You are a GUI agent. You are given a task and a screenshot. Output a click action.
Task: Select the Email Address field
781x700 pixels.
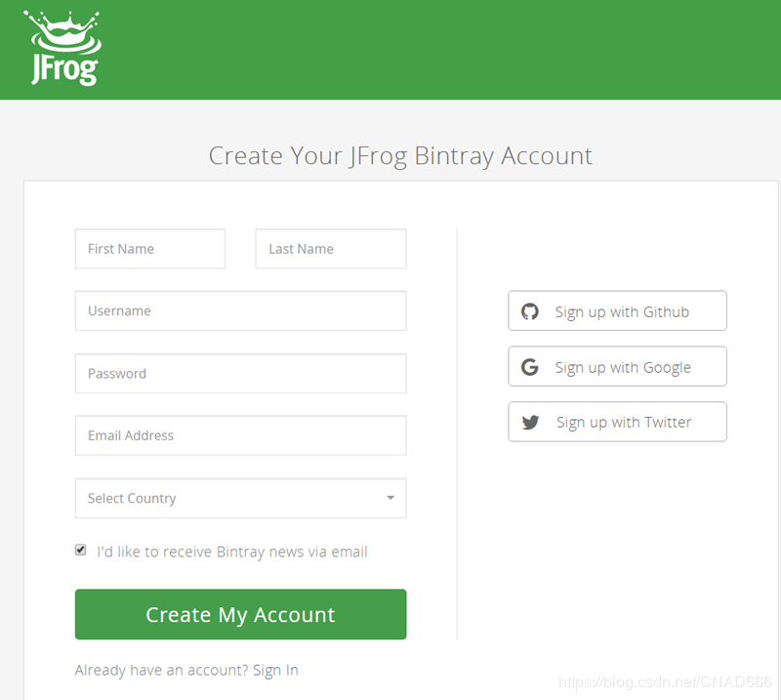pos(240,435)
